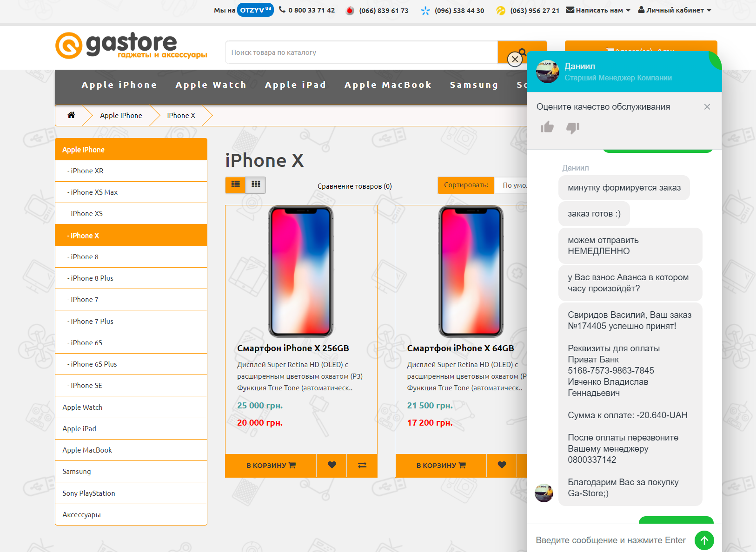The width and height of the screenshot is (756, 552).
Task: Add iPhone X 64GB to wishlist heart
Action: 502,465
